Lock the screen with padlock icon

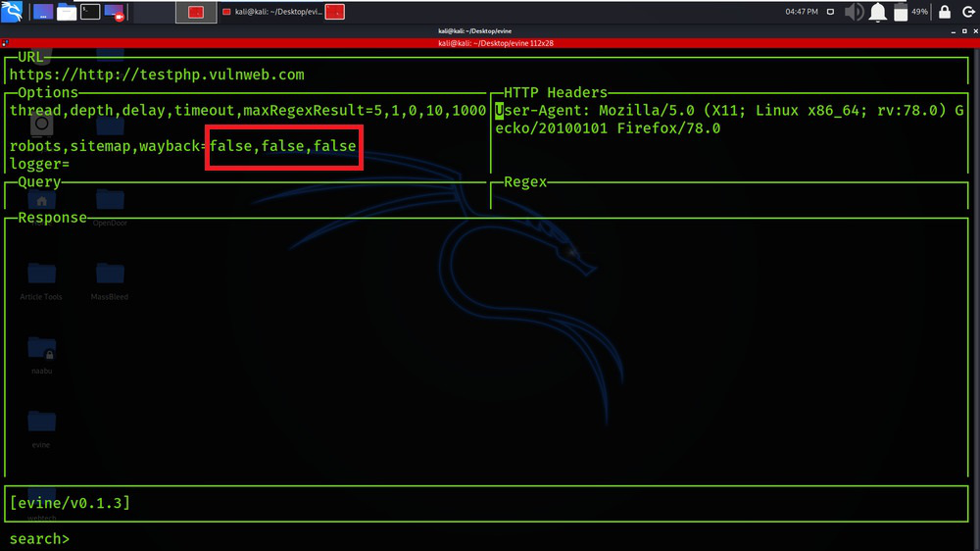click(945, 12)
